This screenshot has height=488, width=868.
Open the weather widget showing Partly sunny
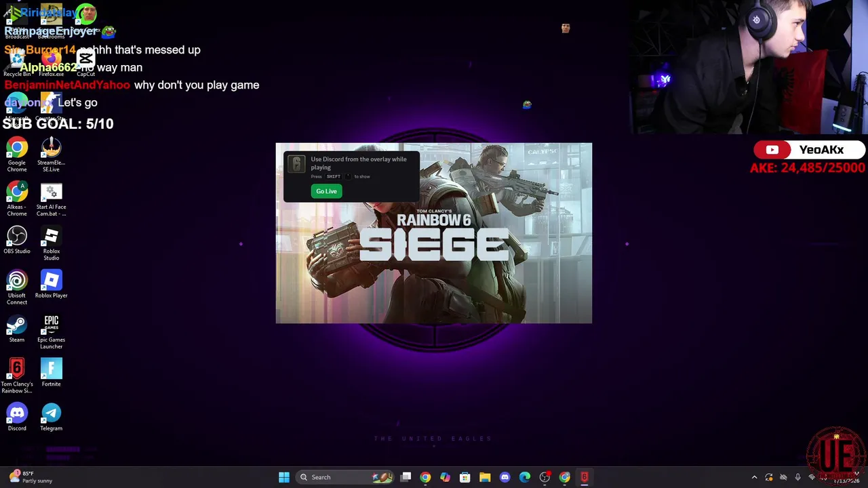(31, 477)
